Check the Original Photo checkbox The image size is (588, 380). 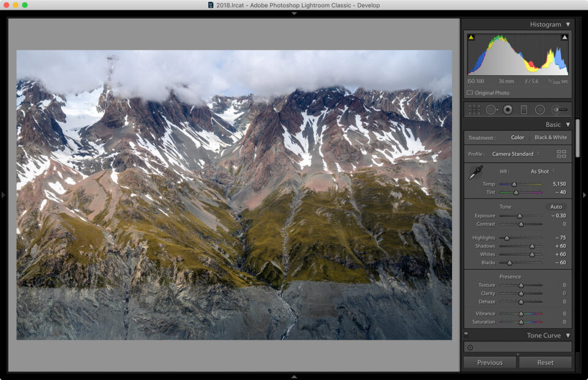pos(469,93)
